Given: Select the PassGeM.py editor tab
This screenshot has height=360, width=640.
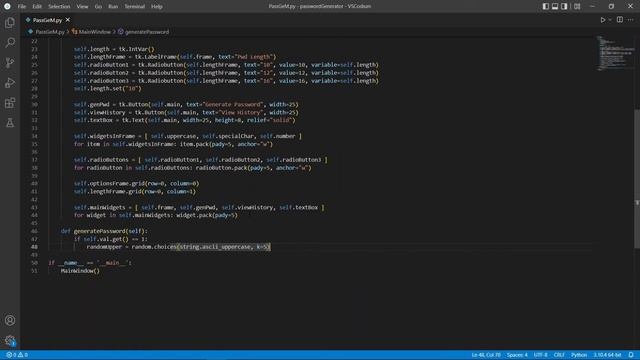Looking at the screenshot, I should coord(47,20).
